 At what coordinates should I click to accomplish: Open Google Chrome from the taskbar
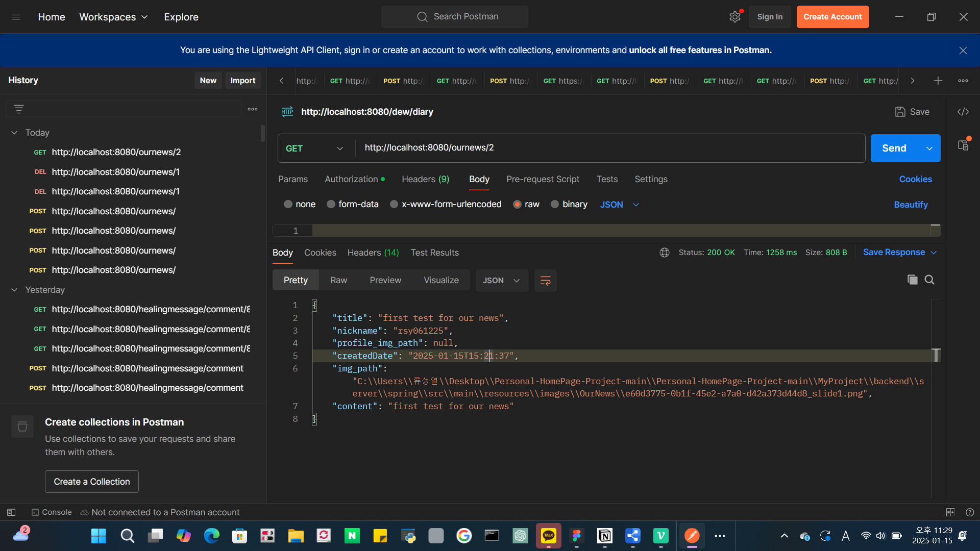pos(464,536)
